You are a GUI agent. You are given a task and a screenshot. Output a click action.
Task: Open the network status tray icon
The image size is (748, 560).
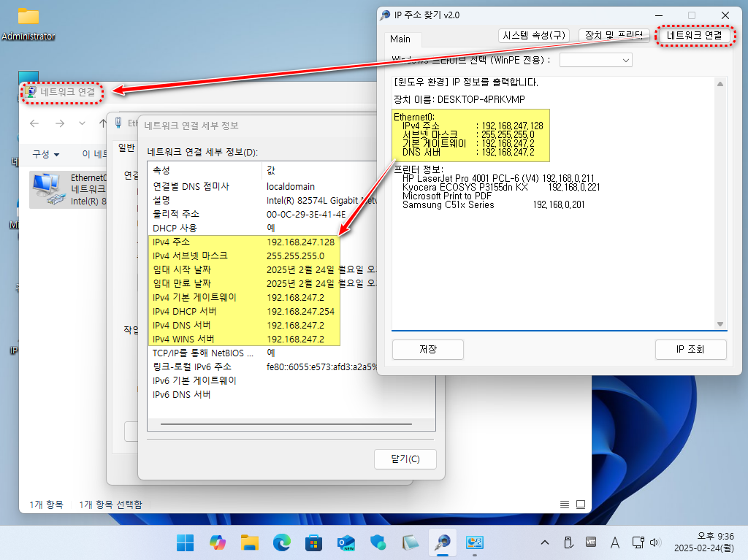[x=638, y=542]
